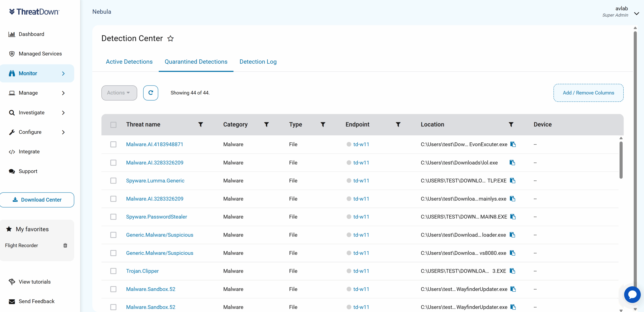Select all detections via header checkbox
Viewport: 644px width, 312px height.
click(x=113, y=125)
